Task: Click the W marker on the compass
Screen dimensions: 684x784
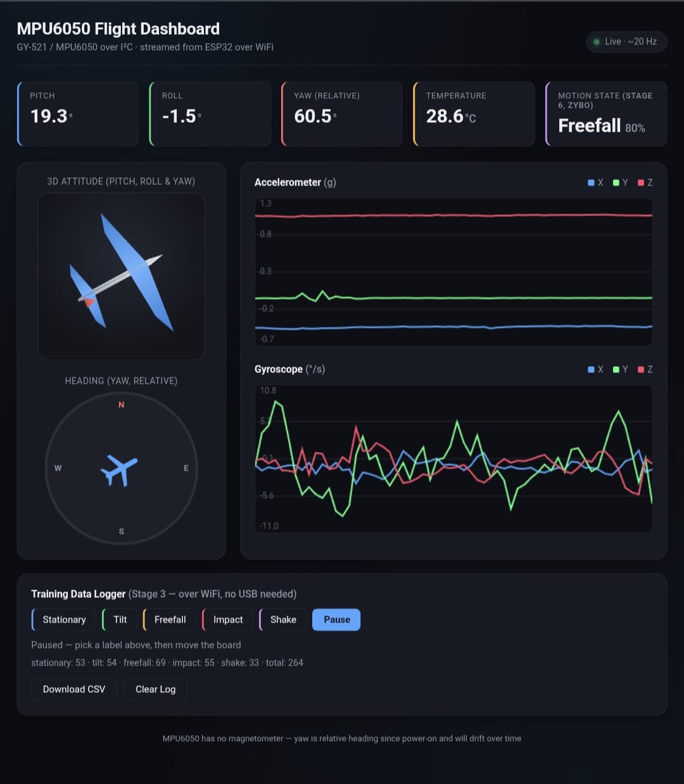Action: [58, 468]
